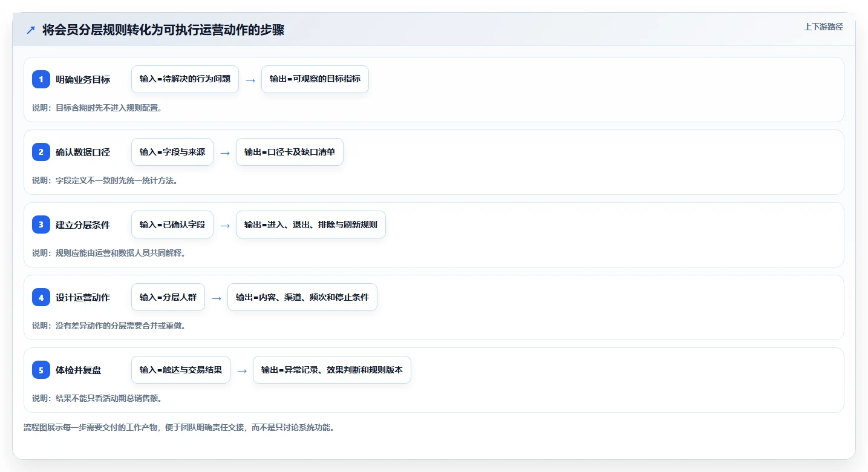Viewport: 868px width, 472px height.
Task: Click the box 输入=触达与交易结果
Action: (181, 370)
